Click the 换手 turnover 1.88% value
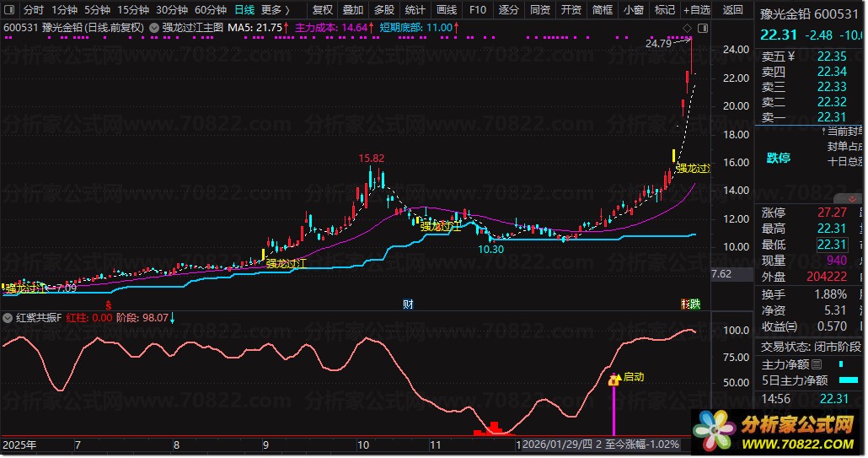 pos(830,294)
